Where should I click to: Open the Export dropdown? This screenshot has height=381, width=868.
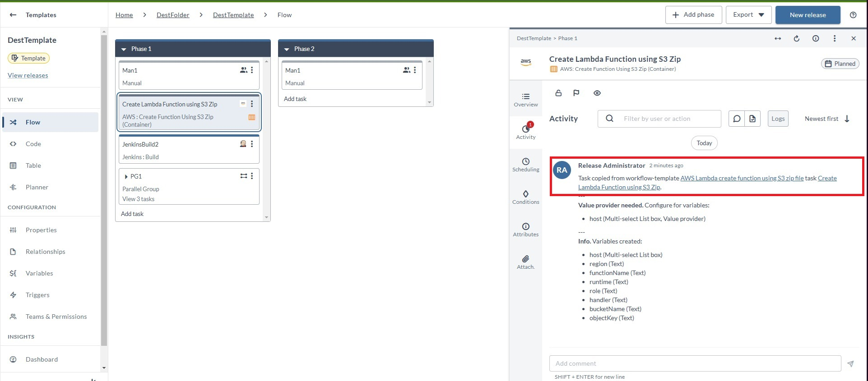tap(749, 15)
